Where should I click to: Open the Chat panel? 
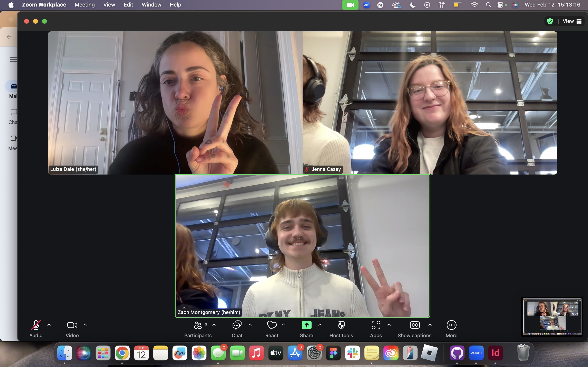237,325
